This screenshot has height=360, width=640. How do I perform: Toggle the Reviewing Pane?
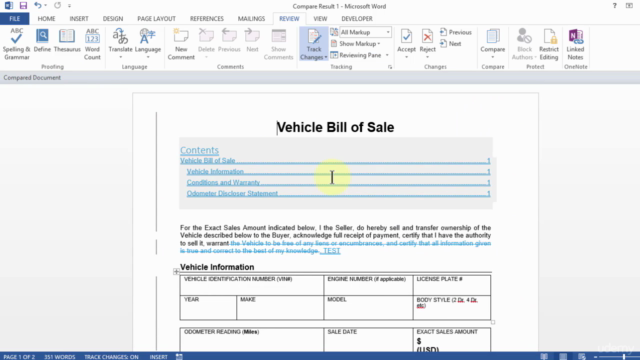(356, 55)
